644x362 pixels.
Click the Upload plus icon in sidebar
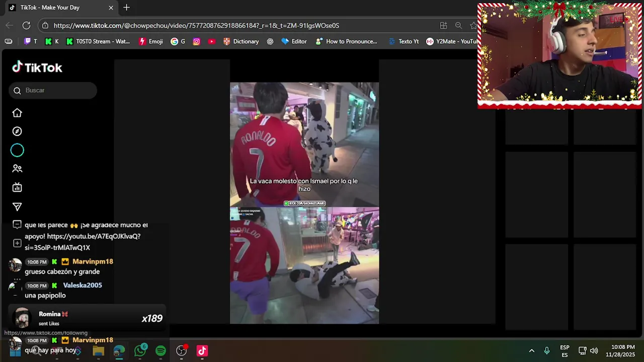click(x=17, y=243)
